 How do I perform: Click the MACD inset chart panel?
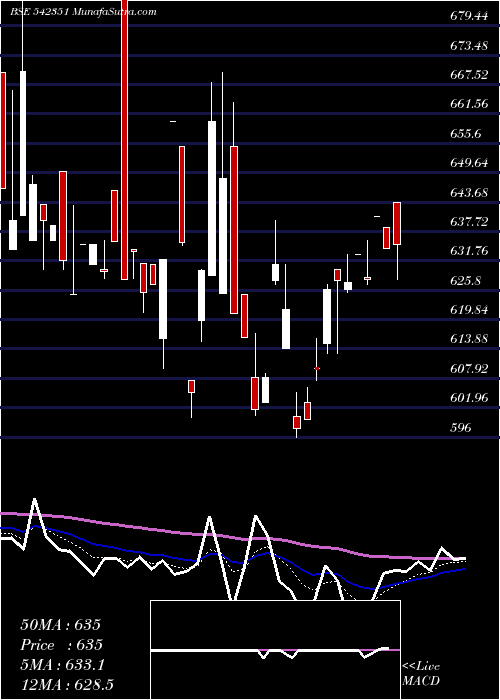275,650
